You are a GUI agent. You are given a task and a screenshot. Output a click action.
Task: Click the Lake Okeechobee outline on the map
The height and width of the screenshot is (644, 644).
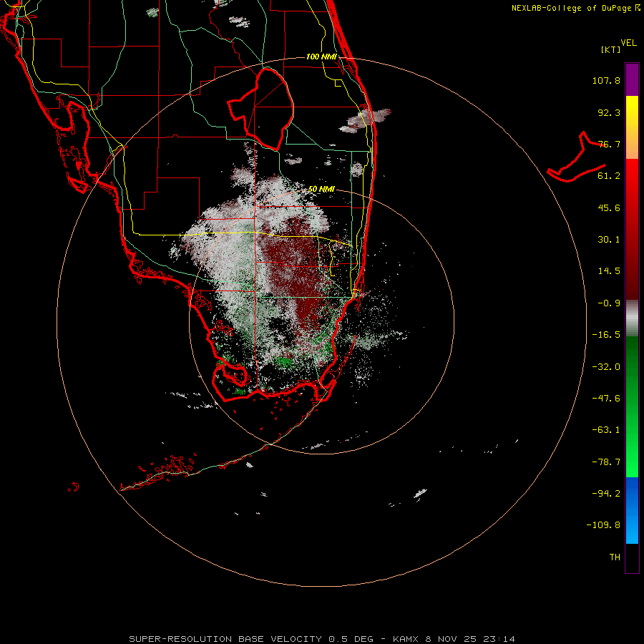[261, 109]
